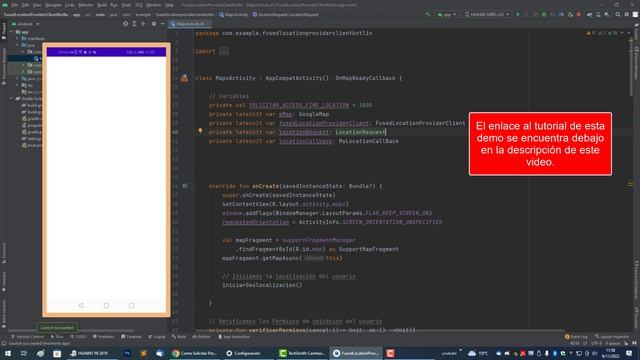
Task: Click the gutter icon next to class MapsActivity
Action: [184, 78]
